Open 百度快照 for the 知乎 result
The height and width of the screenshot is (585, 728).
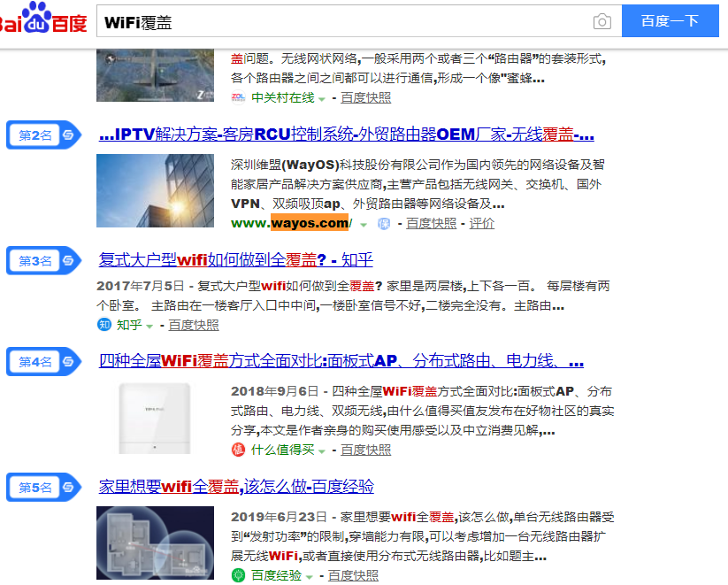(x=194, y=325)
